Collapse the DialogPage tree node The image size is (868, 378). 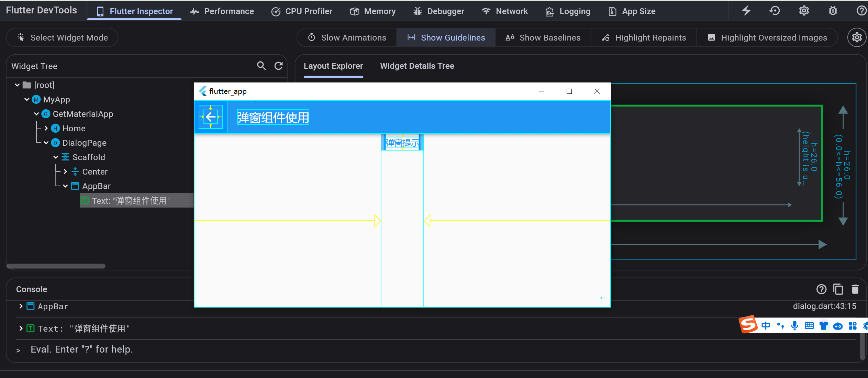pos(46,143)
